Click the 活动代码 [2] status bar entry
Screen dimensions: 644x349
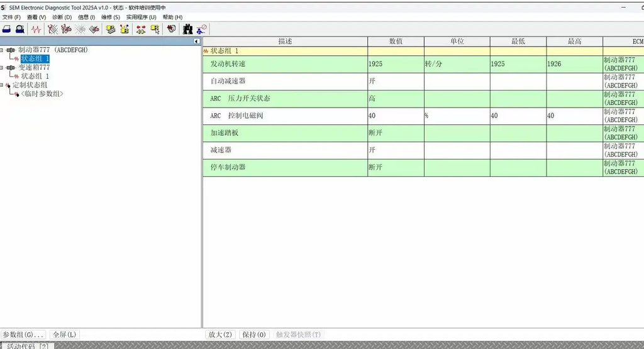tap(28, 346)
